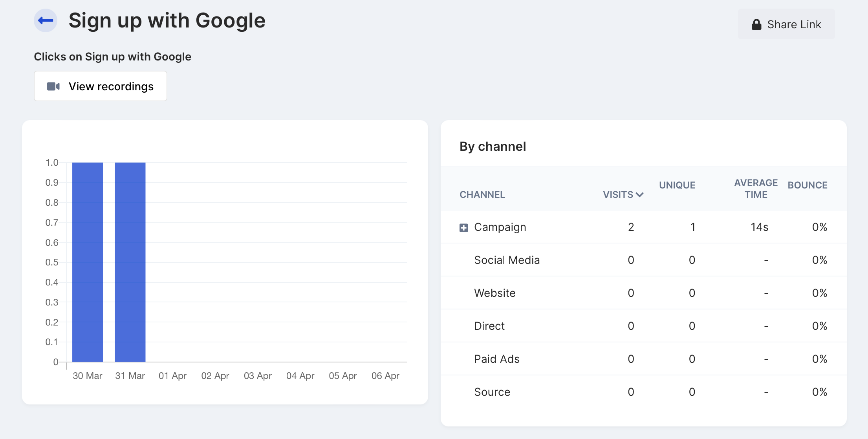Click the 31 Mar bar in the chart
This screenshot has height=439, width=868.
coord(130,262)
